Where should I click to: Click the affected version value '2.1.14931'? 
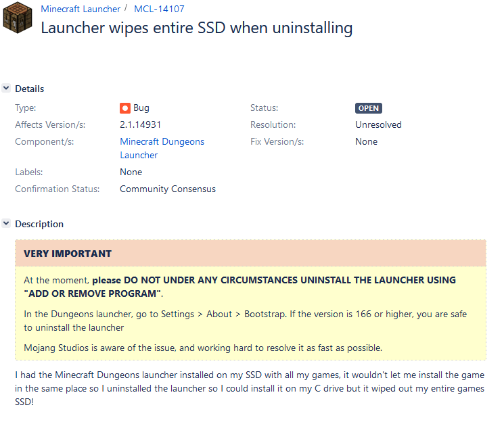click(141, 124)
